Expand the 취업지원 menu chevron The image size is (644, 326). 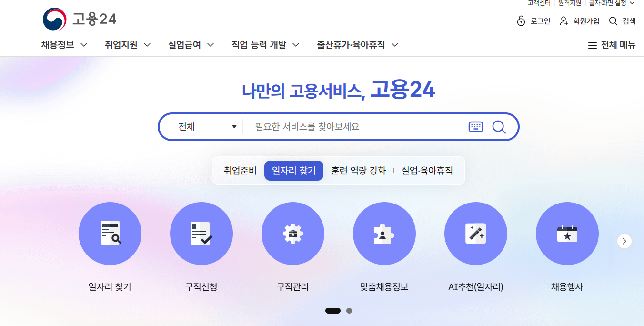(x=147, y=45)
